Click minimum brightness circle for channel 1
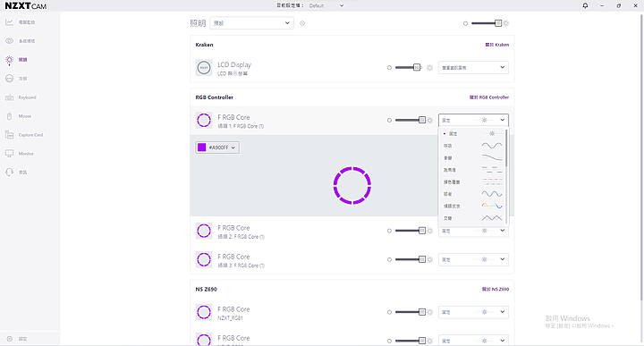Viewport: 644px width, 346px height. (x=389, y=121)
